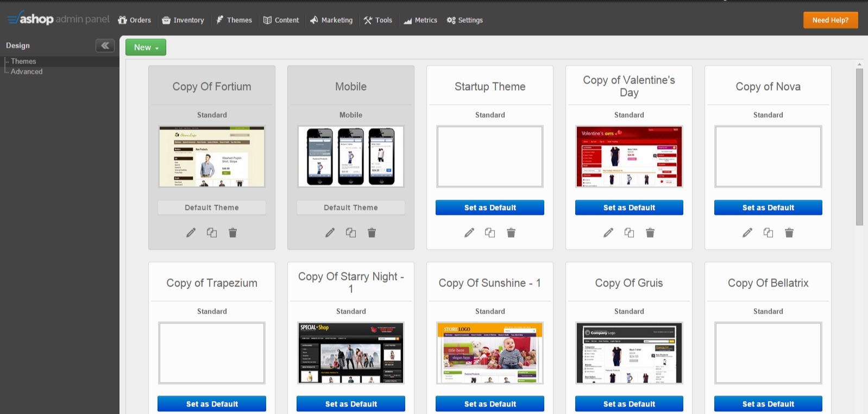Screen dimensions: 868x414
Task: Open the Tools menu
Action: point(378,20)
